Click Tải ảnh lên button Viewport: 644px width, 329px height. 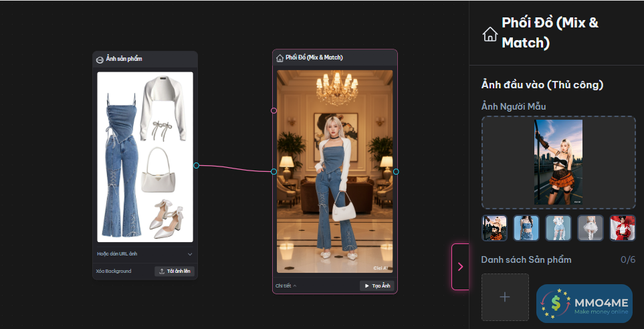175,271
